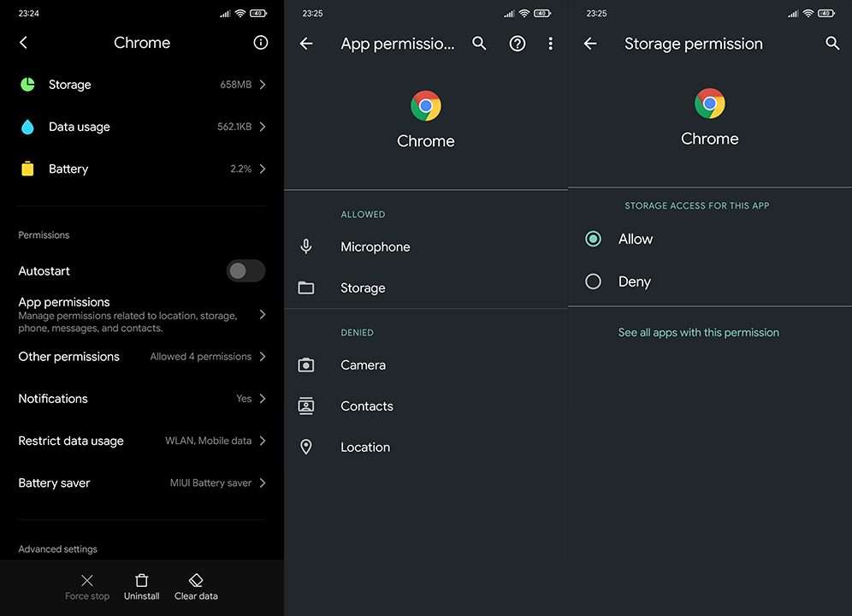Tap the Clear data eraser icon
The image size is (852, 616).
tap(196, 580)
